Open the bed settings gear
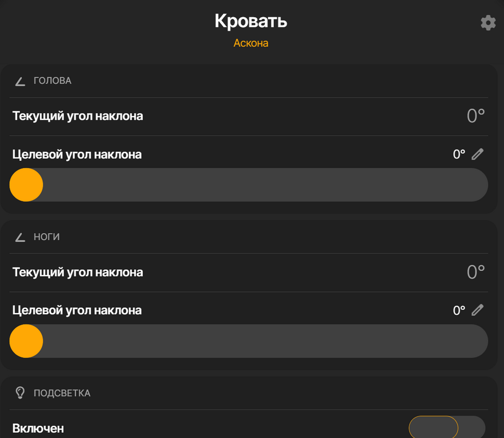The height and width of the screenshot is (438, 504). pos(488,23)
